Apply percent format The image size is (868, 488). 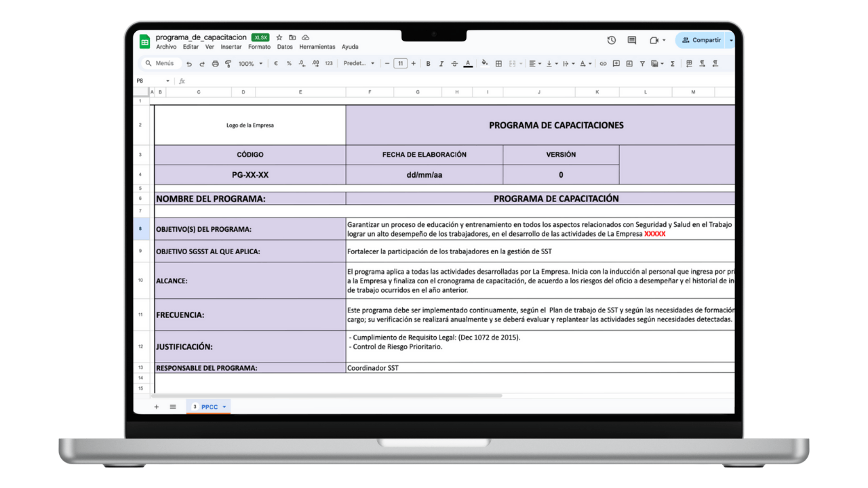click(288, 63)
